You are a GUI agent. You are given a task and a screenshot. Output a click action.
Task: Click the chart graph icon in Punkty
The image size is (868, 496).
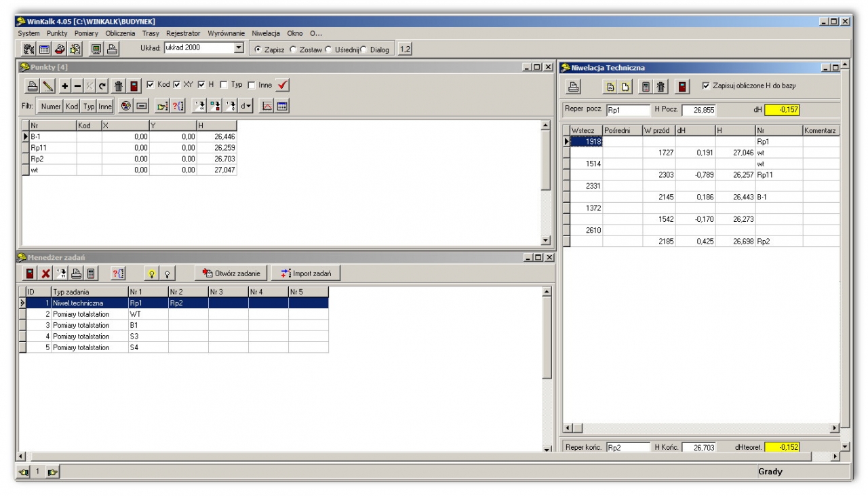(x=267, y=106)
